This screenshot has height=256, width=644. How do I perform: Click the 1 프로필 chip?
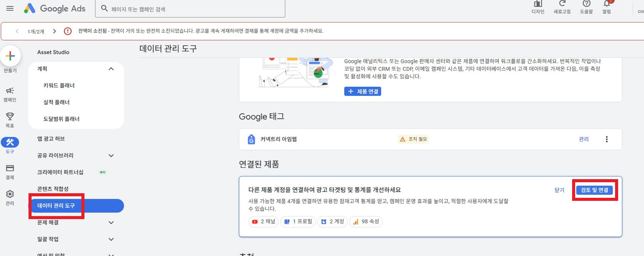pos(298,221)
